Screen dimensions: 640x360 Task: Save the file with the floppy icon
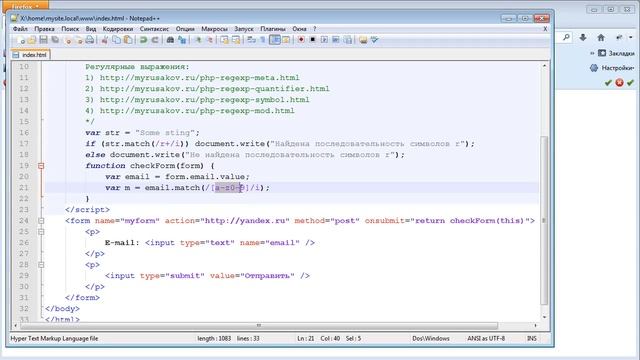pos(44,40)
